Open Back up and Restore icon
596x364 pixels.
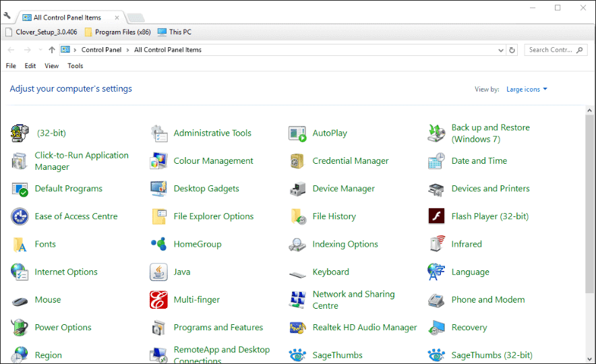click(x=436, y=133)
